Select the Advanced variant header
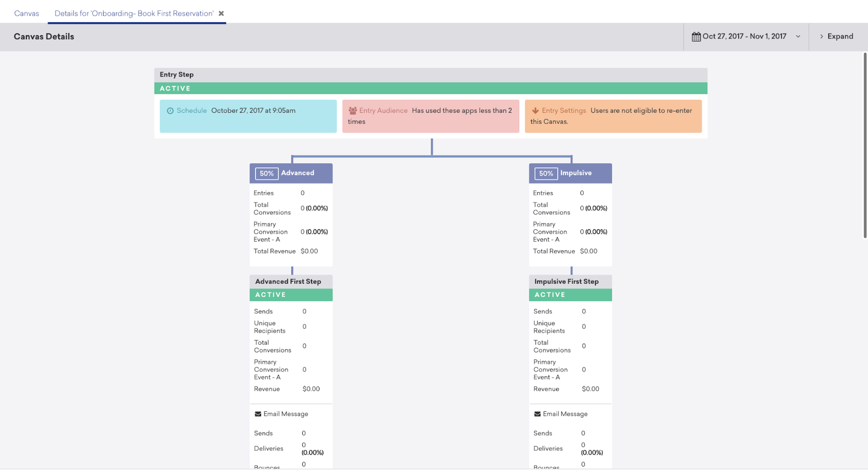Viewport: 868px width, 470px height. tap(298, 173)
